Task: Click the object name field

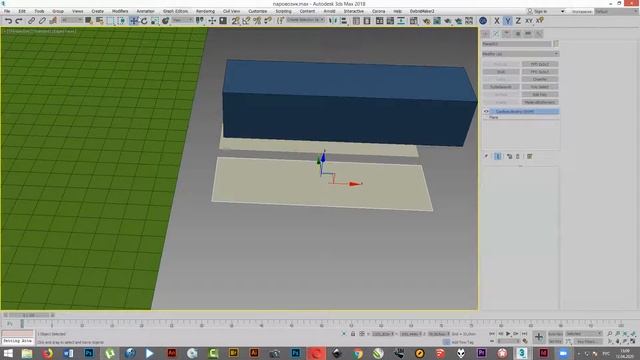Action: pos(517,44)
